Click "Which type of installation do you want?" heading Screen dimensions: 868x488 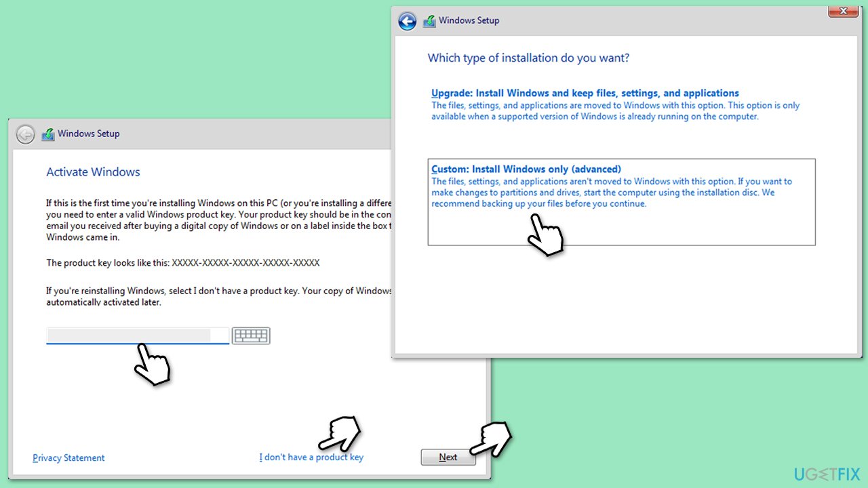[528, 58]
